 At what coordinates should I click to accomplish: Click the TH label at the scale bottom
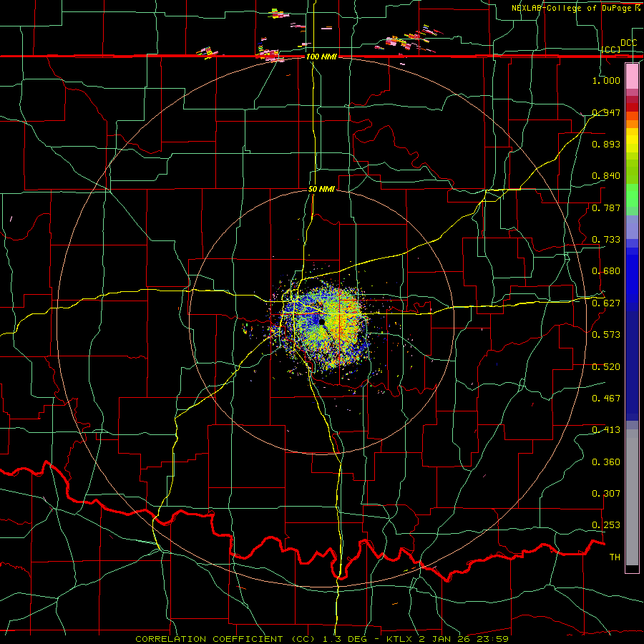[615, 557]
